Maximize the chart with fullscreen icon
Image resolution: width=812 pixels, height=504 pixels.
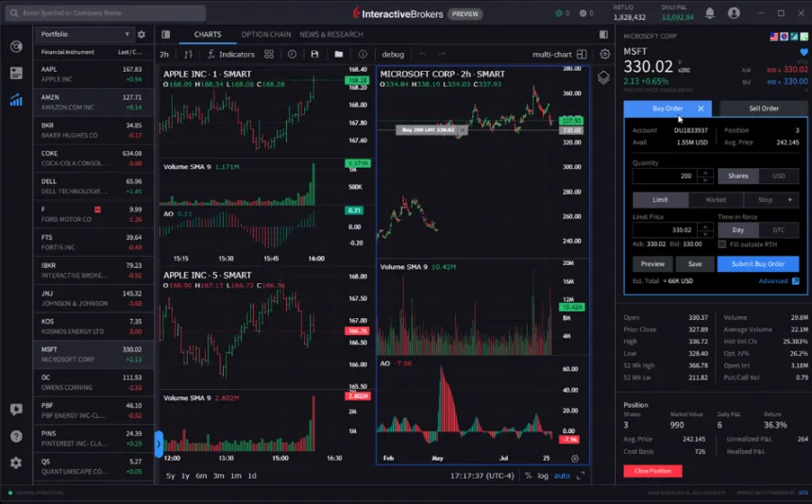pos(581,476)
